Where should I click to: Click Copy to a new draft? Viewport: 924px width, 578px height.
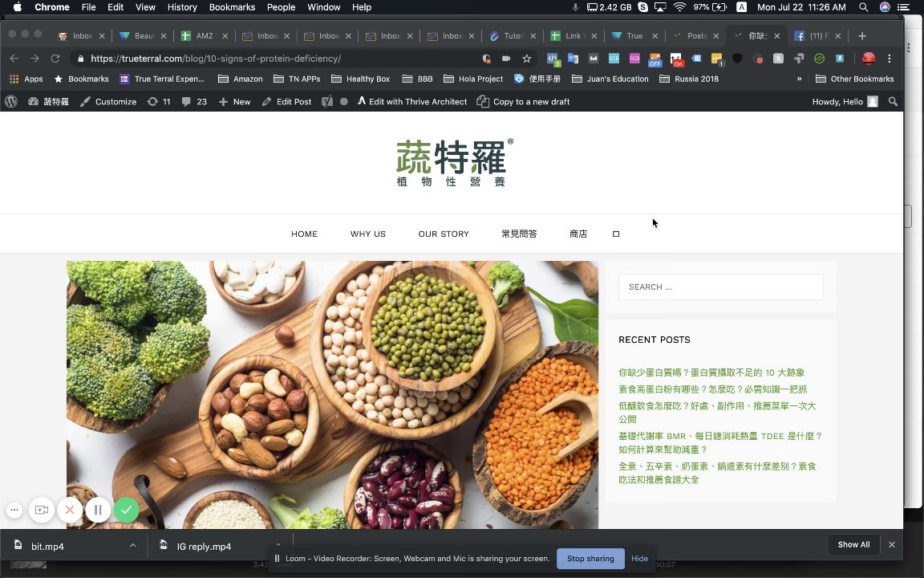(x=523, y=101)
